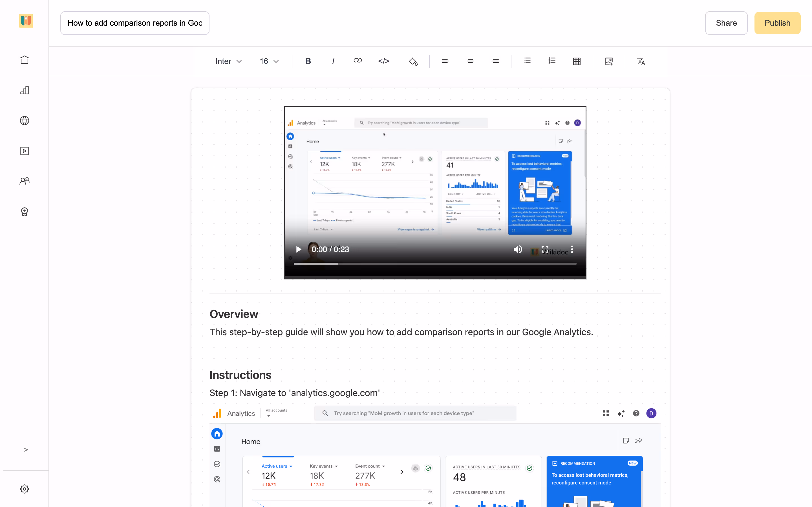This screenshot has height=507, width=812.
Task: Click the badge/certification icon in the sidebar
Action: 25,212
